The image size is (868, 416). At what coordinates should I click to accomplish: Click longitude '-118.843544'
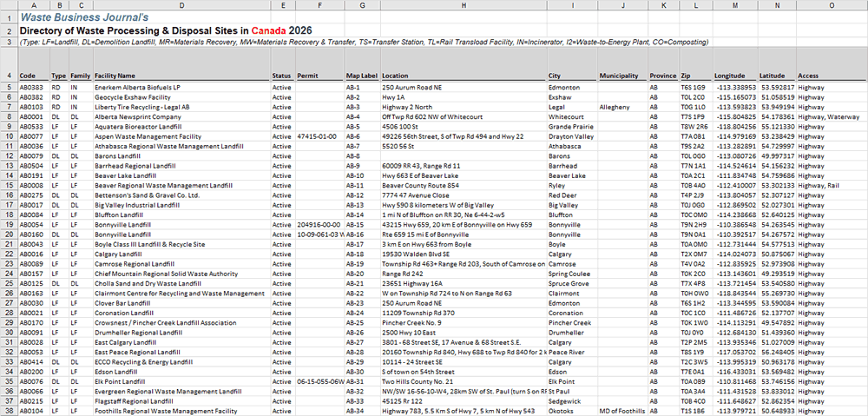pyautogui.click(x=735, y=293)
